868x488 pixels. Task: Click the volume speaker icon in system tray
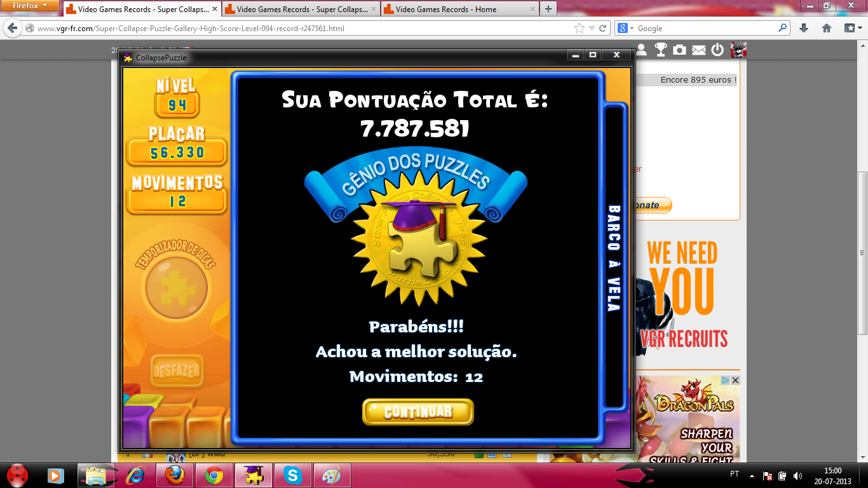point(797,475)
